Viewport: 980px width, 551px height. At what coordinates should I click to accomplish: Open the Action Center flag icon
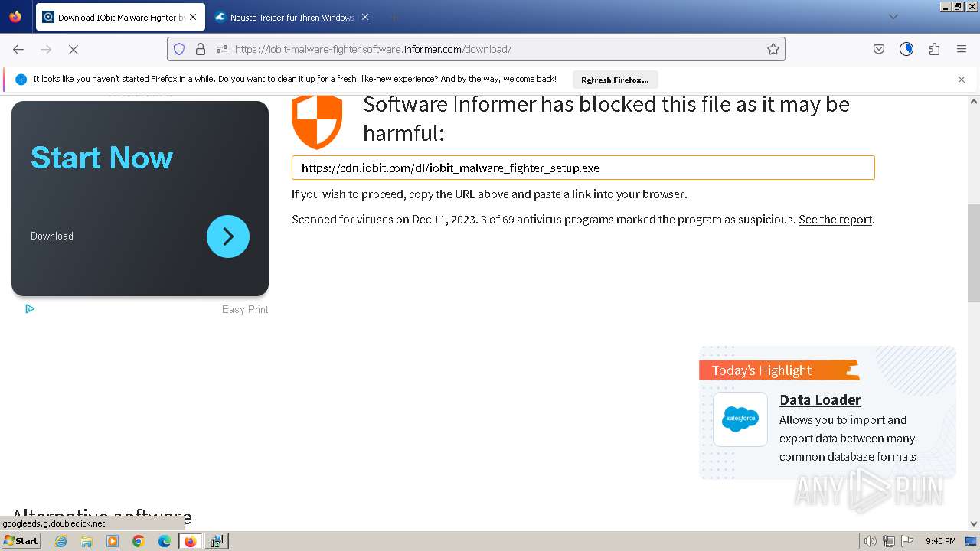click(906, 541)
